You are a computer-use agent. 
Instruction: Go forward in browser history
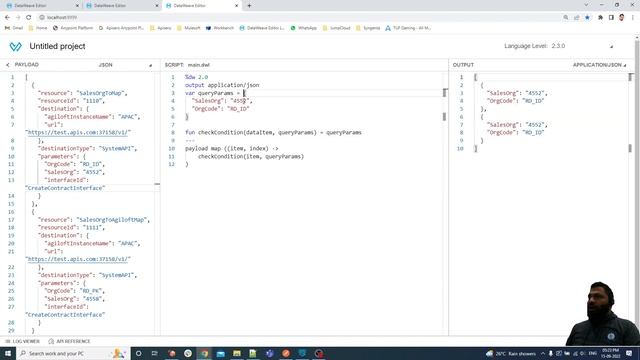(x=18, y=18)
